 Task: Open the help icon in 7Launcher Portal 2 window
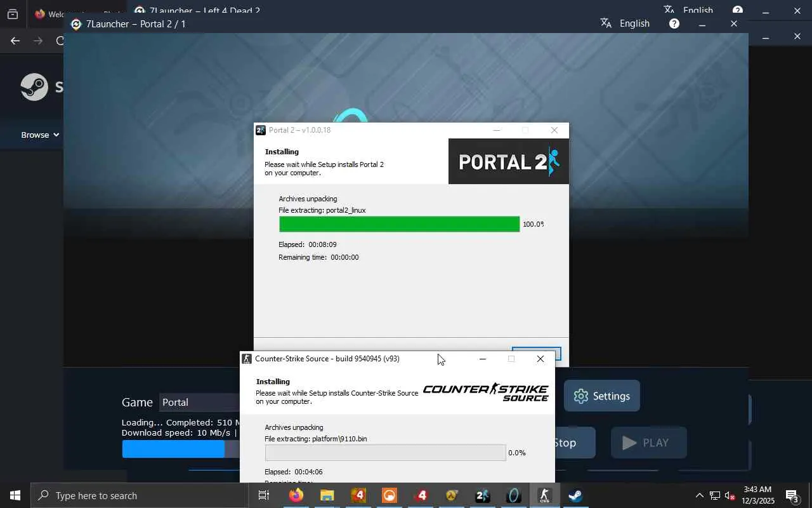pos(674,23)
